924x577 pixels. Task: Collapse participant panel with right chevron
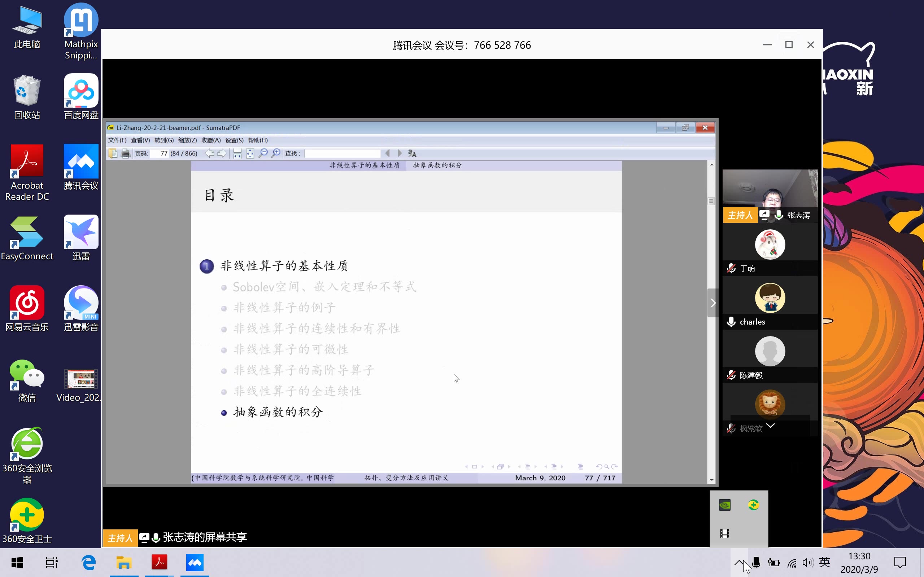coord(712,303)
